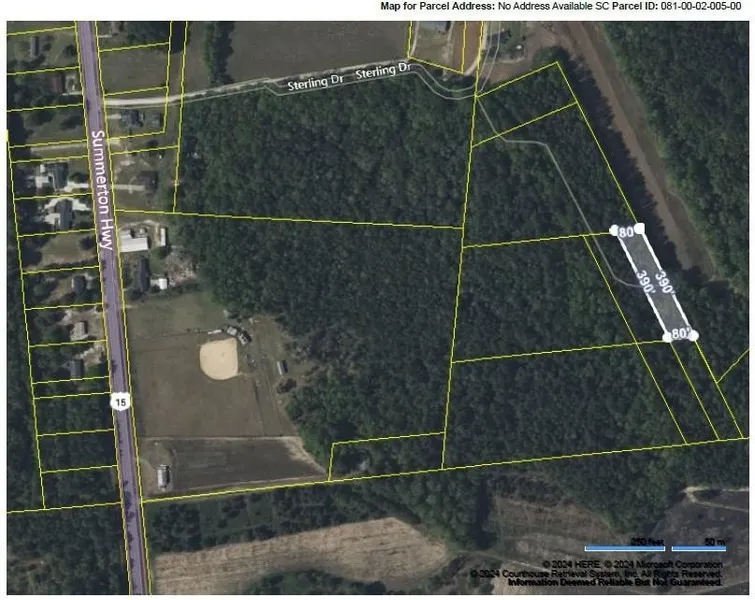
Task: Click the top 80 dimension label
Action: 626,232
